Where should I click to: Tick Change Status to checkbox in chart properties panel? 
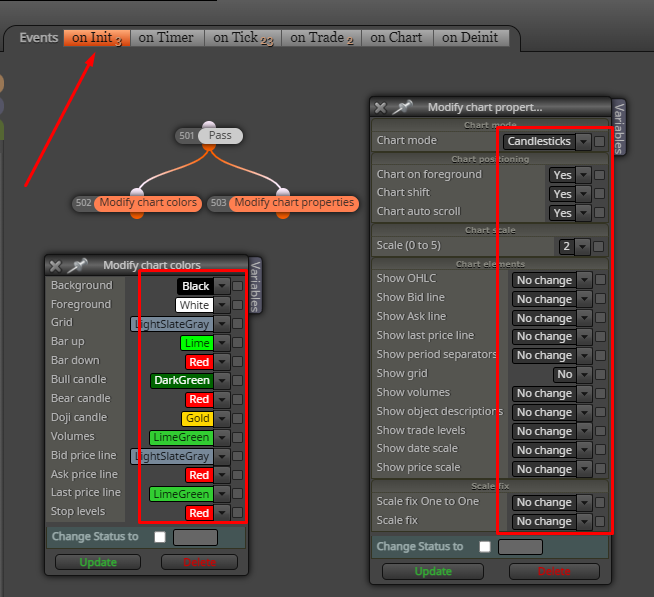[x=485, y=547]
